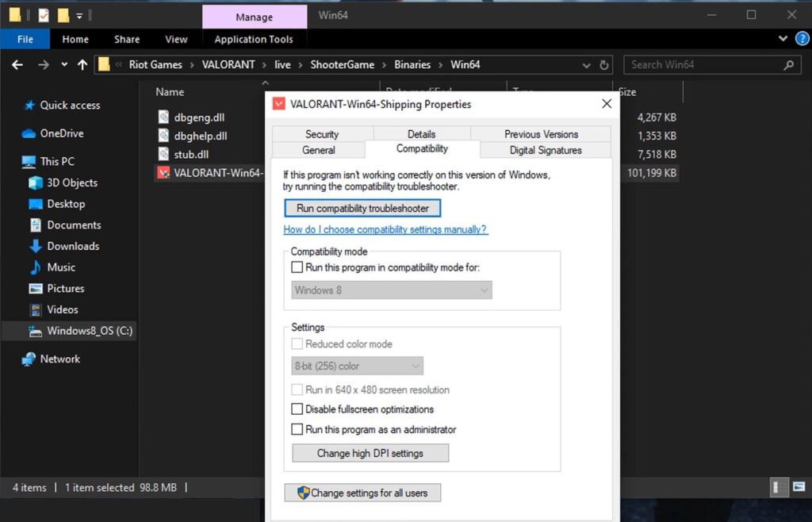Switch to details view icon in status bar

coord(779,487)
